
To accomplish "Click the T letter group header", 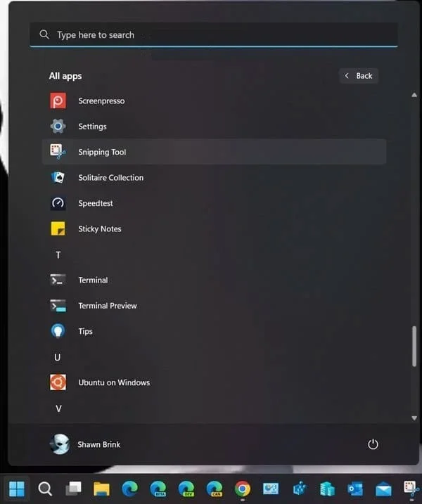I will 58,255.
